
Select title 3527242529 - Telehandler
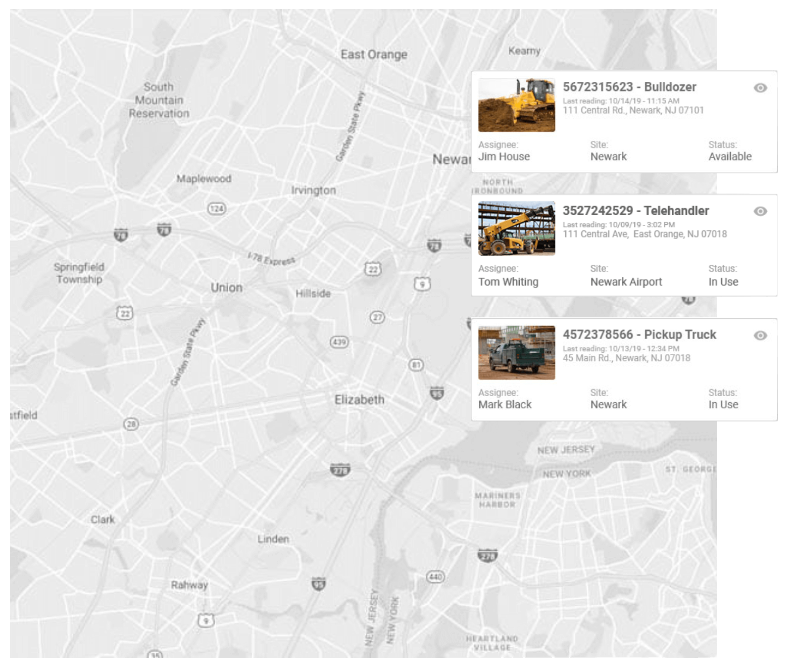636,211
